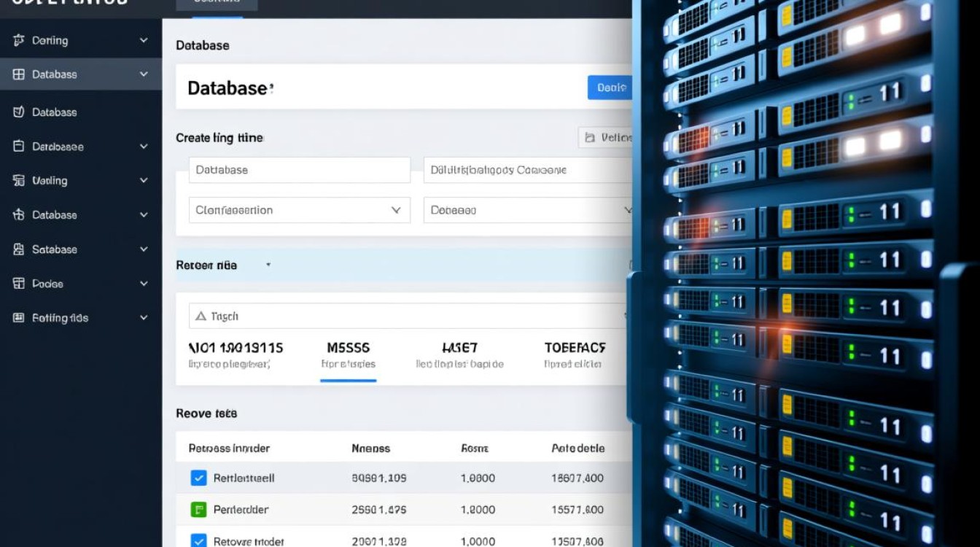Viewport: 980px width, 547px height.
Task: Click the grid icon of highlighted Database item
Action: coord(19,74)
